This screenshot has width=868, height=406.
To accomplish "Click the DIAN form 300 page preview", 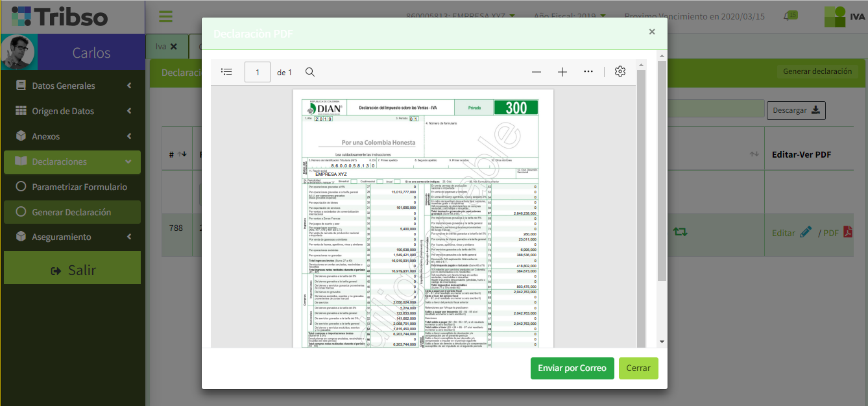I will tap(422, 219).
